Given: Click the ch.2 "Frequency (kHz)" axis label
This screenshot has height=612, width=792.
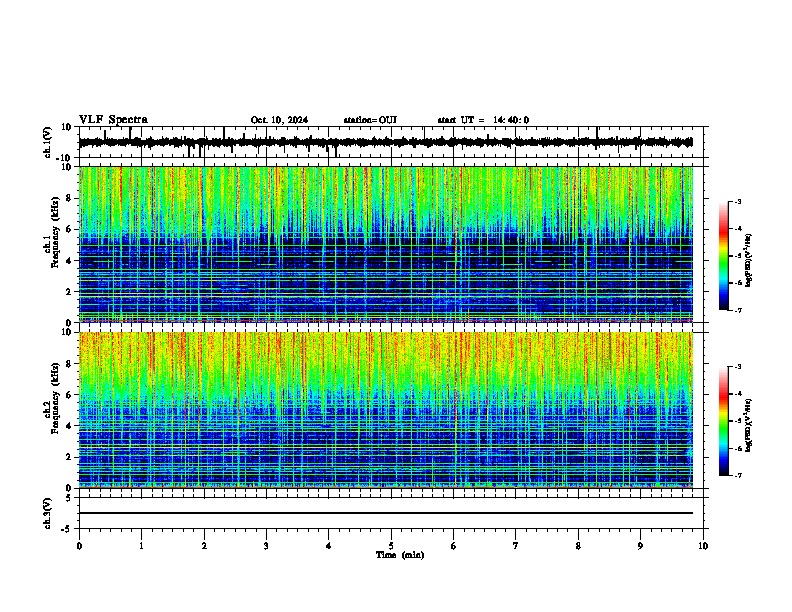Looking at the screenshot, I should (x=55, y=398).
